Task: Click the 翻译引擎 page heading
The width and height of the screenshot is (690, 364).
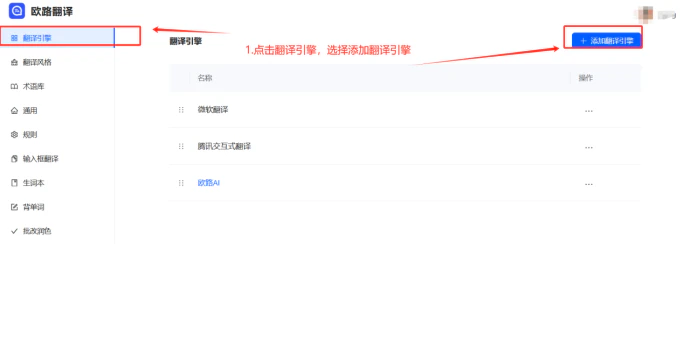Action: 185,41
